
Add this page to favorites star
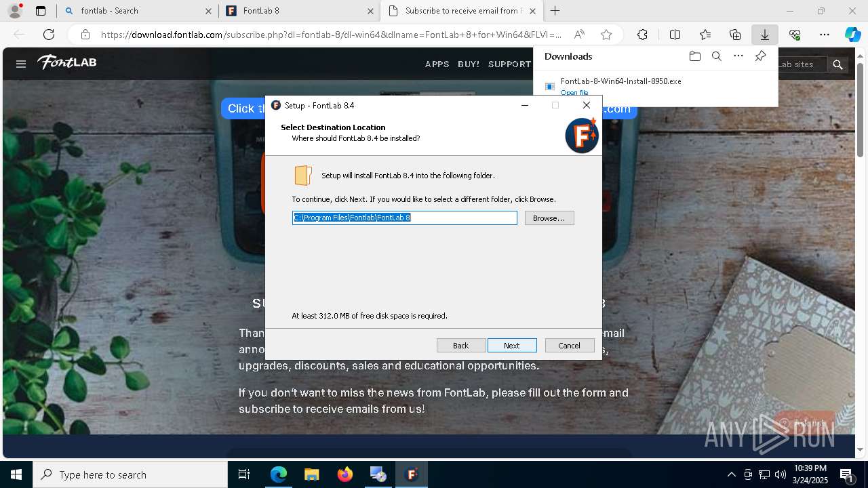(606, 35)
